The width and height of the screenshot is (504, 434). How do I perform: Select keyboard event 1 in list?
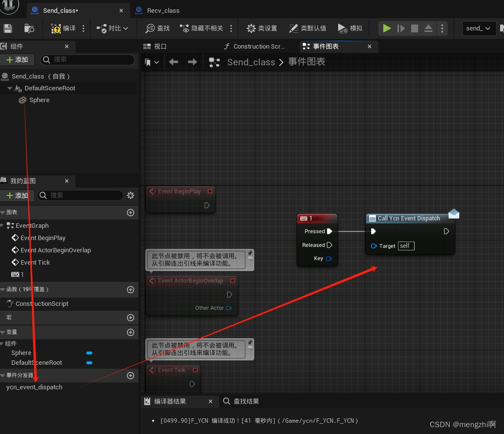(17, 274)
